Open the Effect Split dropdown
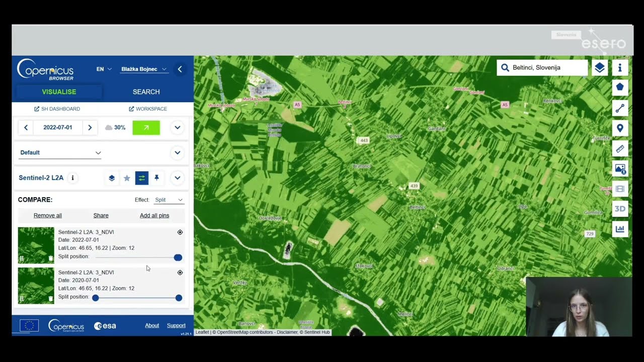 click(169, 200)
